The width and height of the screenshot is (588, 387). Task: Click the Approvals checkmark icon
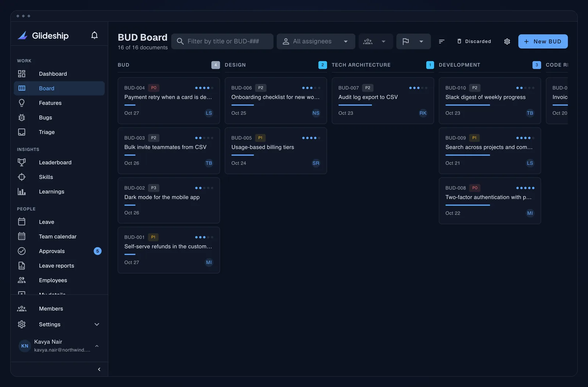point(22,251)
